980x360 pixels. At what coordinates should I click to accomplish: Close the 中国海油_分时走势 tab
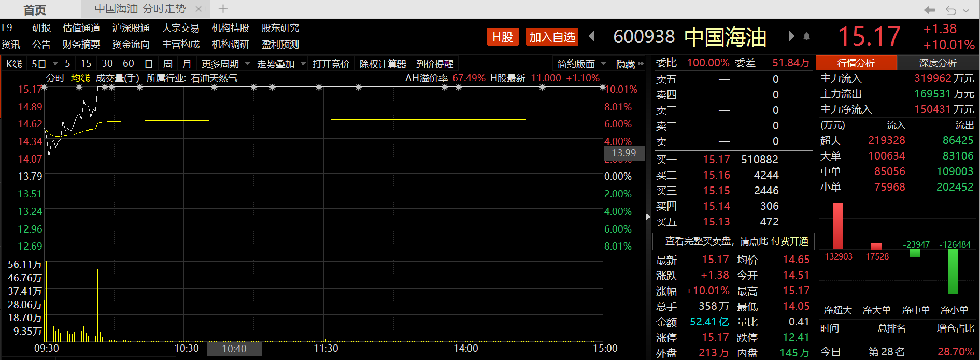pyautogui.click(x=198, y=9)
